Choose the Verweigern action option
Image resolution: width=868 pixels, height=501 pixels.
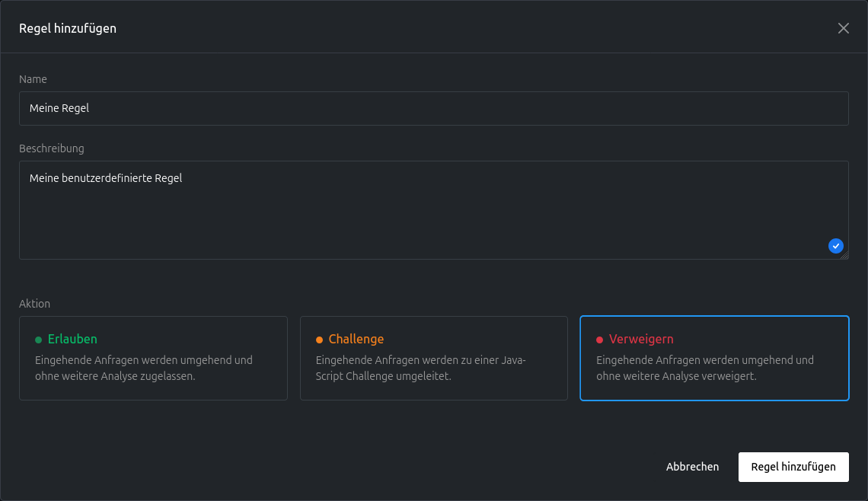coord(713,358)
